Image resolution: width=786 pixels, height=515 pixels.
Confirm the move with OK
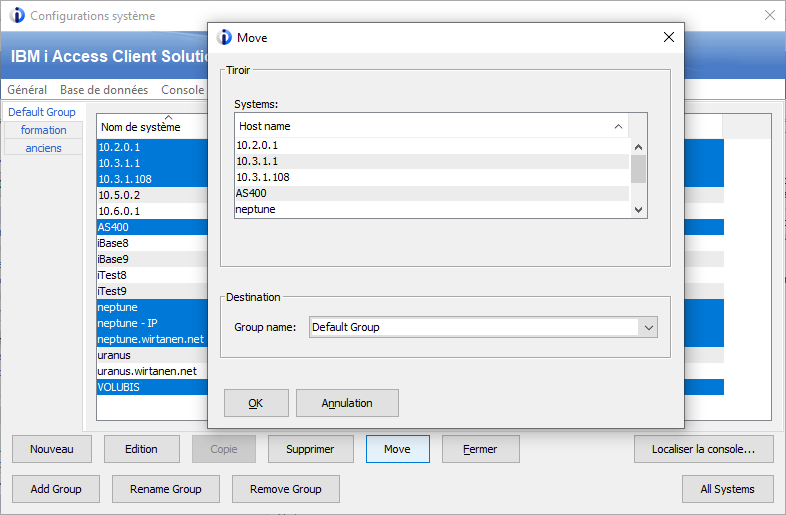[x=256, y=403]
